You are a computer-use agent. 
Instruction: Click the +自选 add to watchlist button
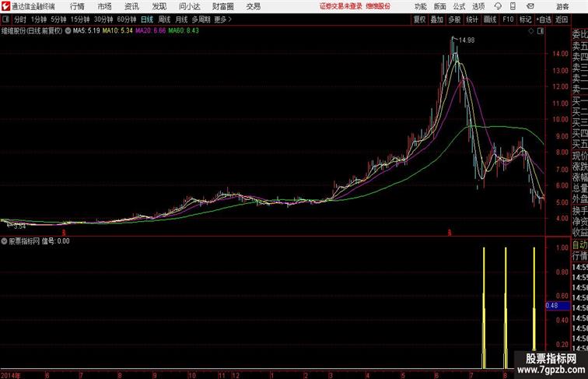(544, 19)
